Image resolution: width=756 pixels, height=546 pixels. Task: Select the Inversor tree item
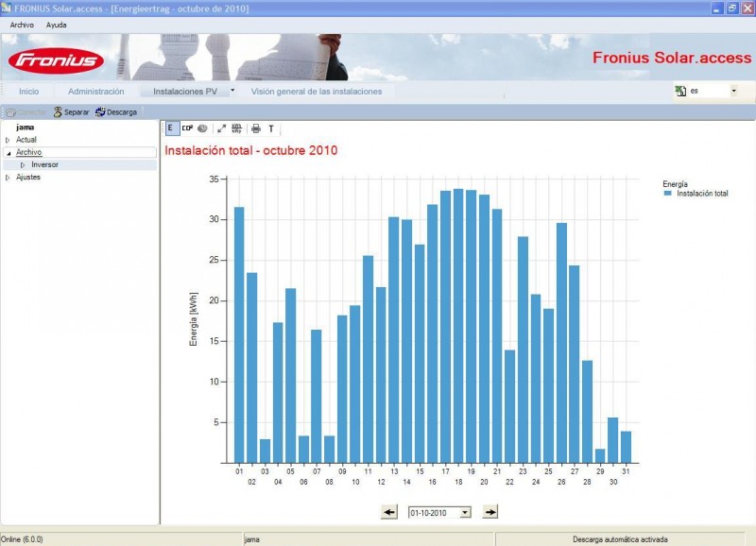click(x=44, y=164)
